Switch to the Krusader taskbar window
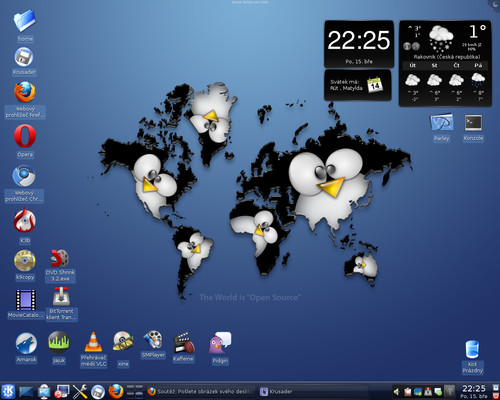 tap(313, 391)
